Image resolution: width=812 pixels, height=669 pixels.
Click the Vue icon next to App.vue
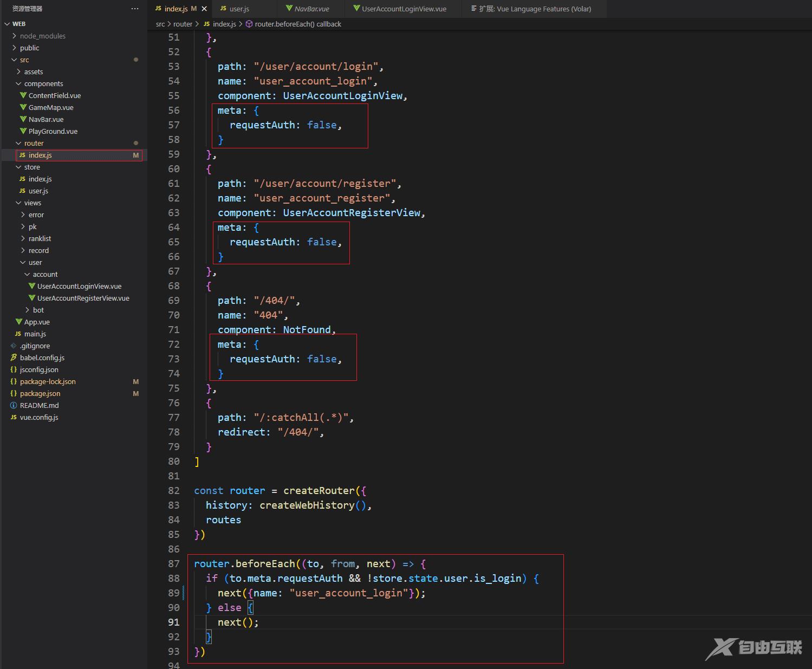click(x=19, y=322)
